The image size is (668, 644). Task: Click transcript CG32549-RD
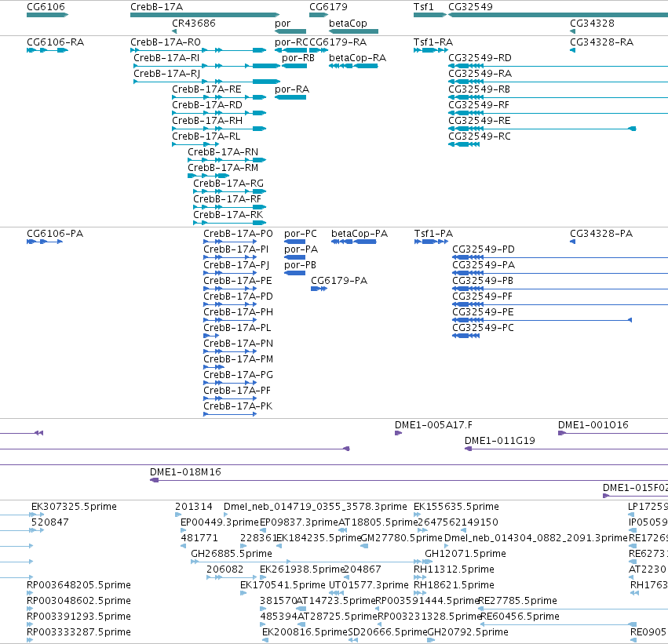pyautogui.click(x=558, y=66)
